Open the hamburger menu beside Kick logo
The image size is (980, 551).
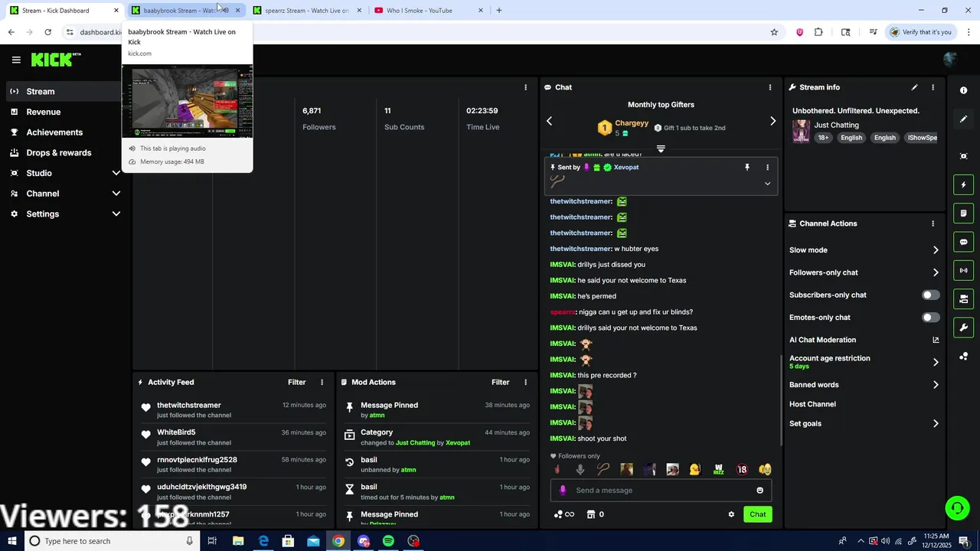[x=16, y=60]
